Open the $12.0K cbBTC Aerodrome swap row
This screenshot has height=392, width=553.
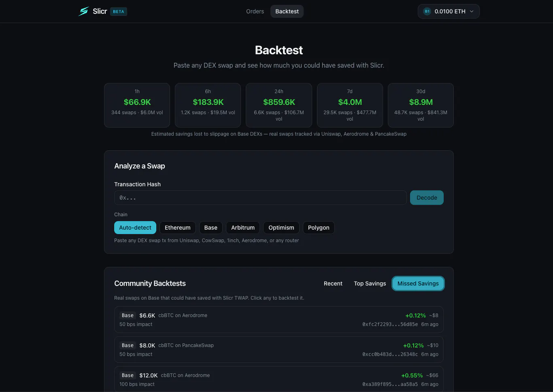pos(279,379)
